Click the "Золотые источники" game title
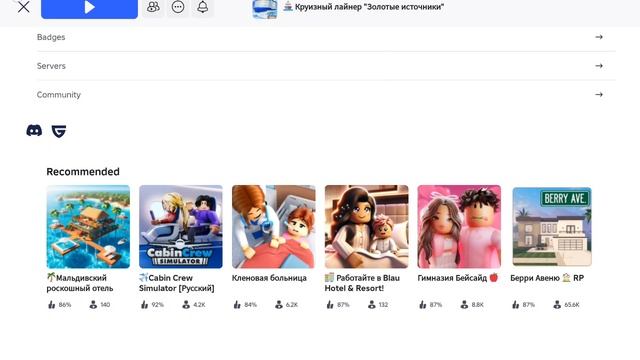The height and width of the screenshot is (360, 640). click(369, 7)
